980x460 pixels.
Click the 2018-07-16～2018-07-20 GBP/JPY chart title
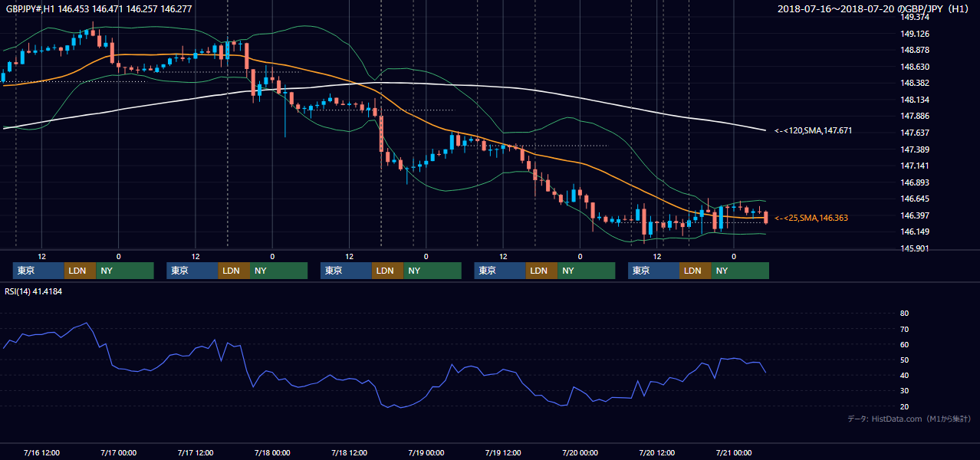click(874, 8)
